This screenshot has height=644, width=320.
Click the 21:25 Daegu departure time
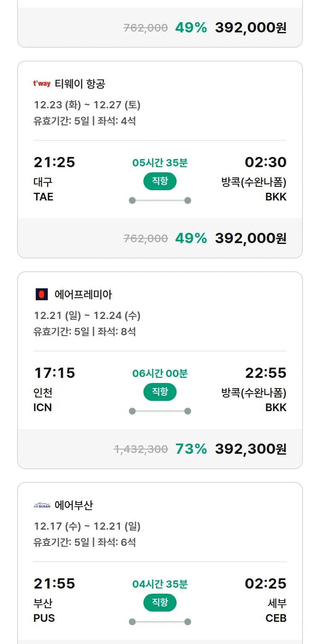54,162
